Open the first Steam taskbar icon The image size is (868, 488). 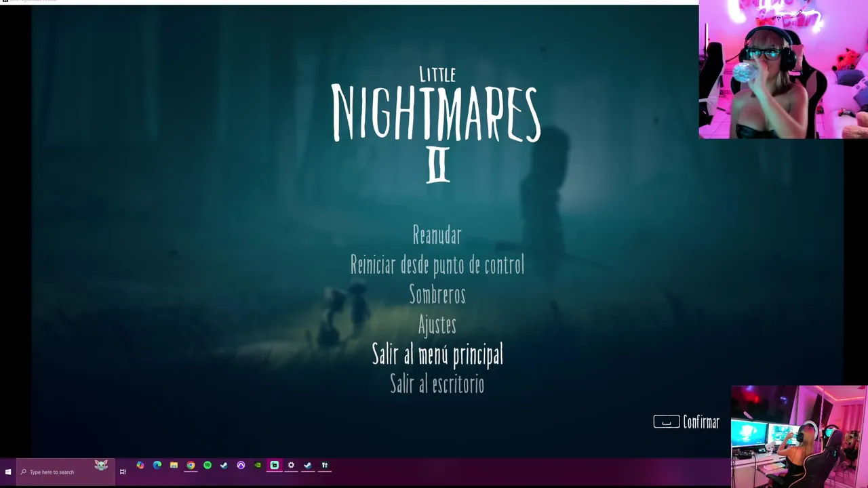(224, 466)
